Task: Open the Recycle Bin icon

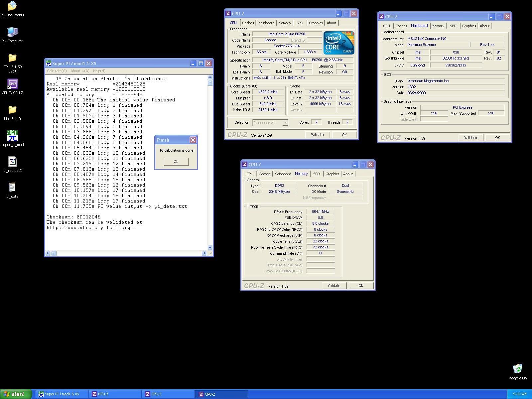Action: pyautogui.click(x=518, y=372)
